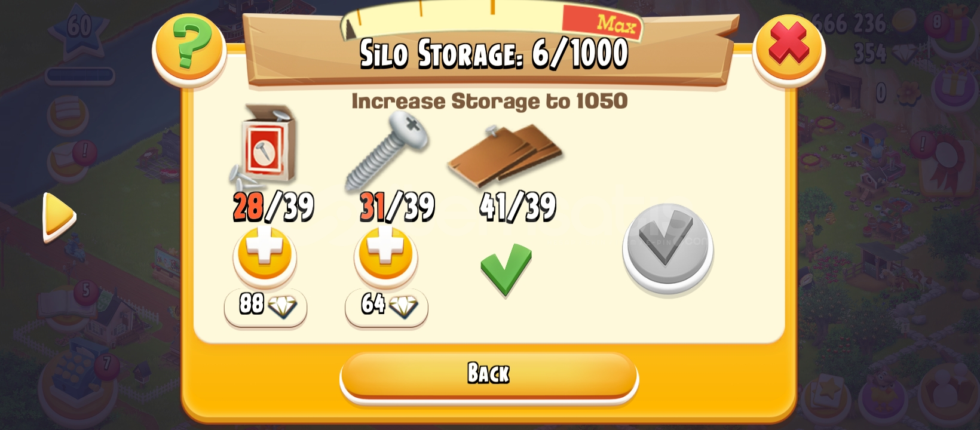Buy screws for 64 diamonds
980x430 pixels.
coord(387,306)
